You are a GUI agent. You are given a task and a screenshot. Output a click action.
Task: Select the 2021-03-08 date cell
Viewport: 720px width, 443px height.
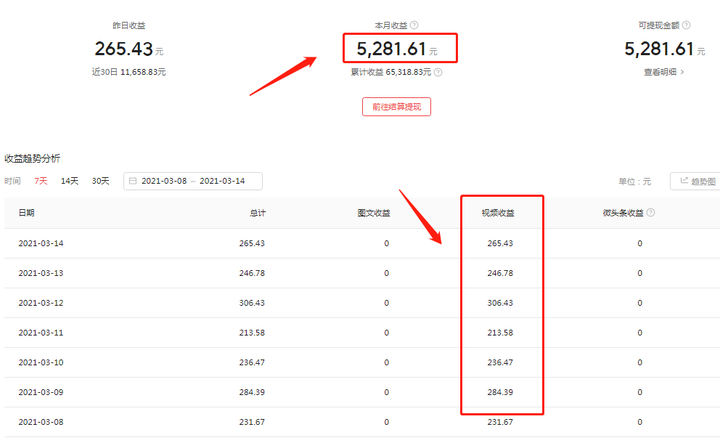(x=41, y=422)
